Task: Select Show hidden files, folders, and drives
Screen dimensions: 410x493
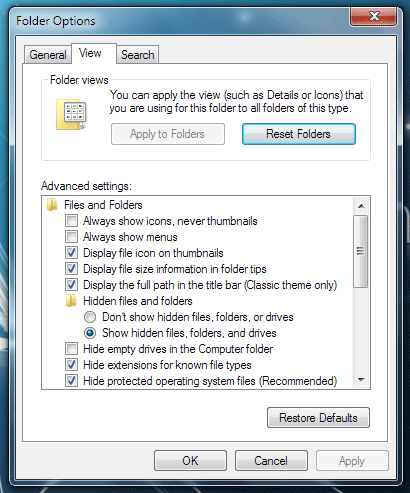Action: 90,333
